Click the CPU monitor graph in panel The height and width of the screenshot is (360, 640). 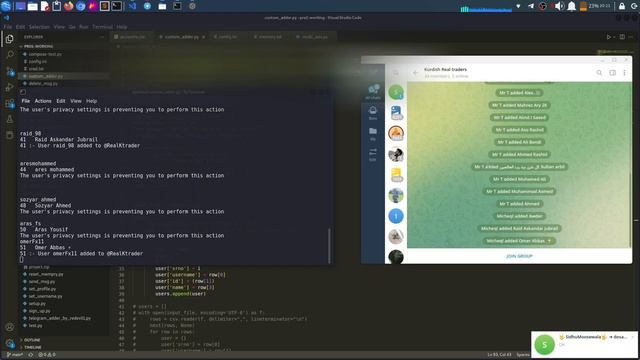tap(486, 8)
